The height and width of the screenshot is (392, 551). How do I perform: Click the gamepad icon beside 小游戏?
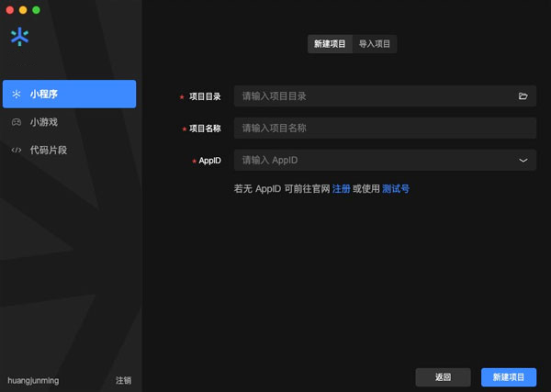pos(17,122)
